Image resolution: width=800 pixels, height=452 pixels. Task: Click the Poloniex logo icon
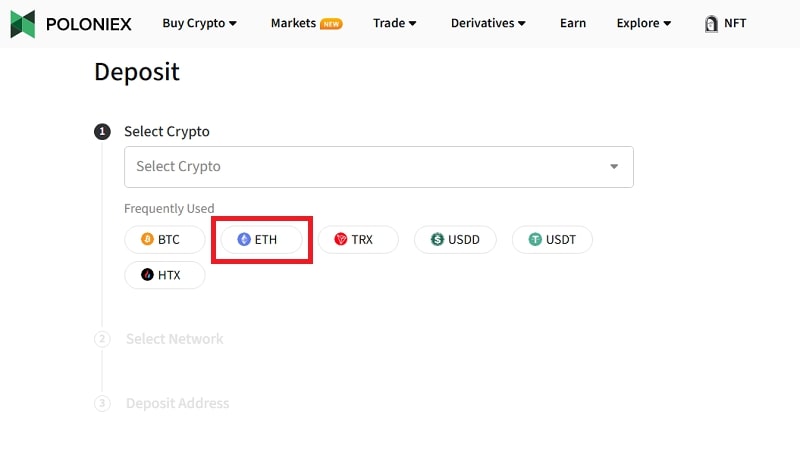23,24
